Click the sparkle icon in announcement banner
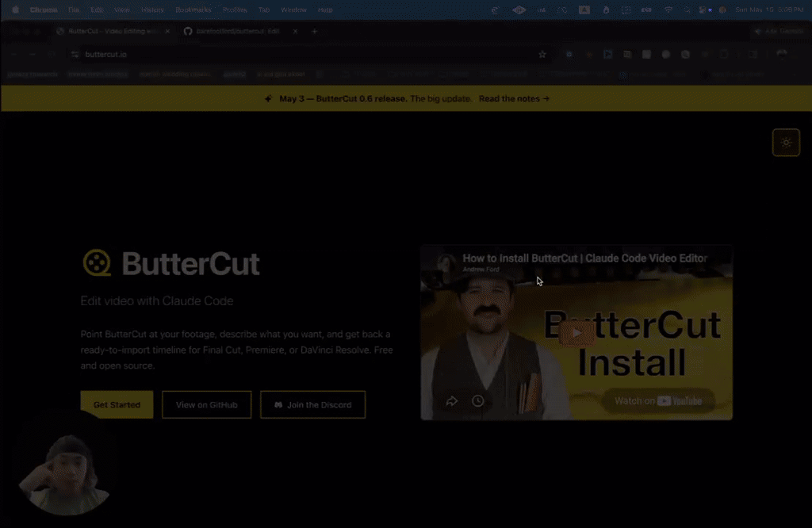812x528 pixels. click(268, 99)
